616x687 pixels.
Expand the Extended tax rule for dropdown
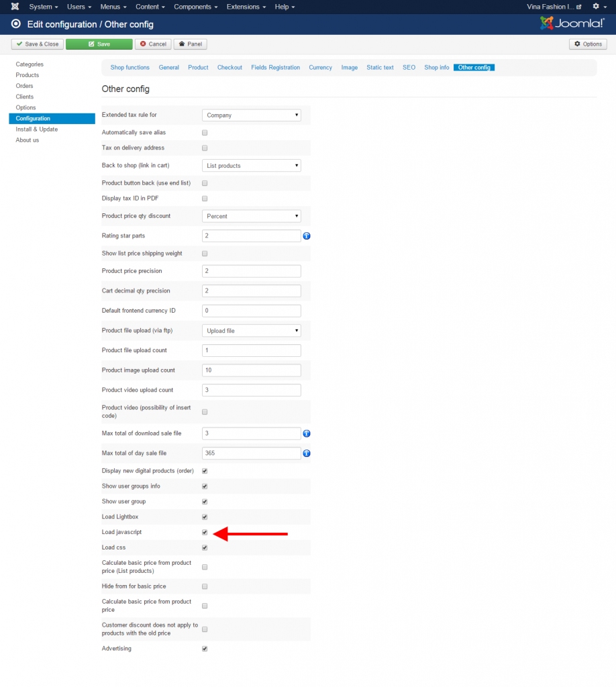coord(251,115)
